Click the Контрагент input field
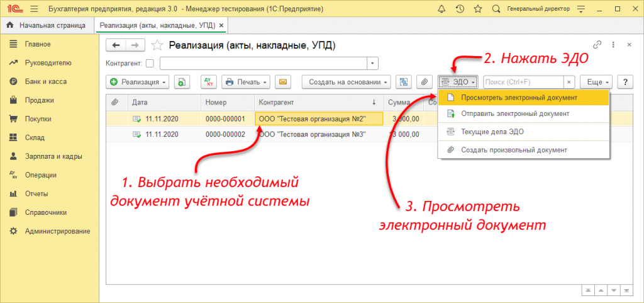 (264, 64)
